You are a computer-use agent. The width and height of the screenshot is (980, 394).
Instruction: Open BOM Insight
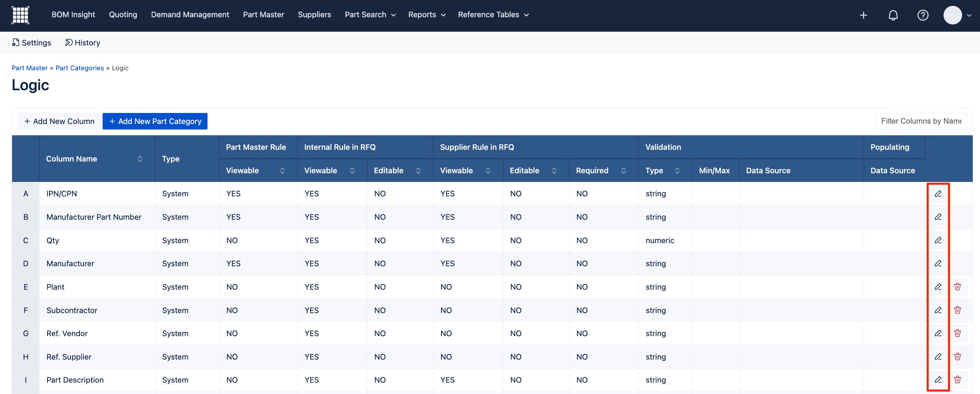click(73, 15)
